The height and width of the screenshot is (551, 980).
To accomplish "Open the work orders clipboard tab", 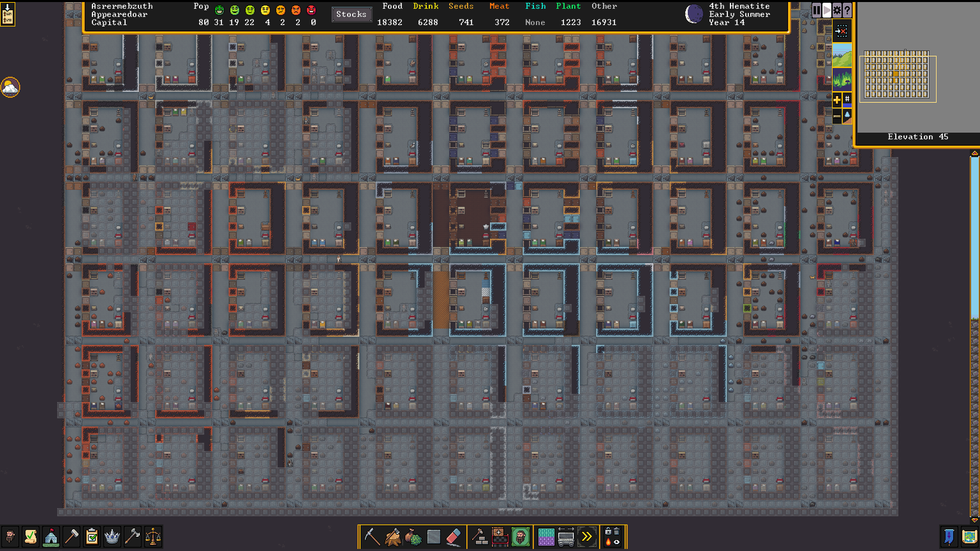I will coord(92,537).
